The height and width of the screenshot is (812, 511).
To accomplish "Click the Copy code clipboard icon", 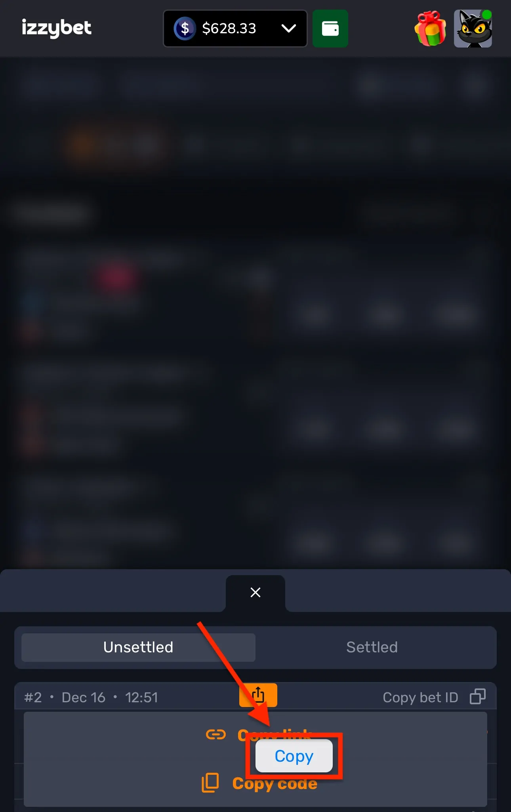I will pos(210,783).
